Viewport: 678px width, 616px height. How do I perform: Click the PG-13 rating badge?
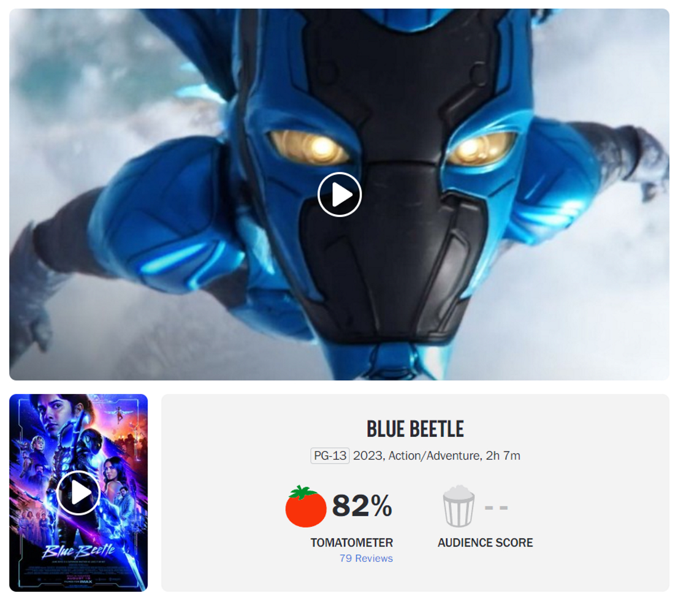[x=331, y=456]
